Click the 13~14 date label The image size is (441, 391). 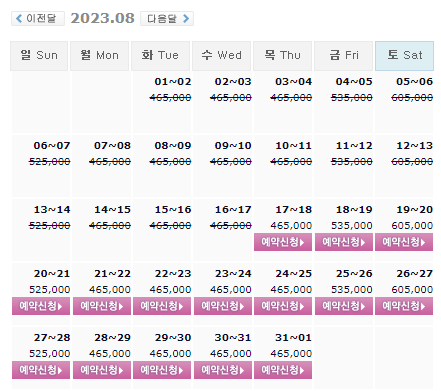(52, 210)
